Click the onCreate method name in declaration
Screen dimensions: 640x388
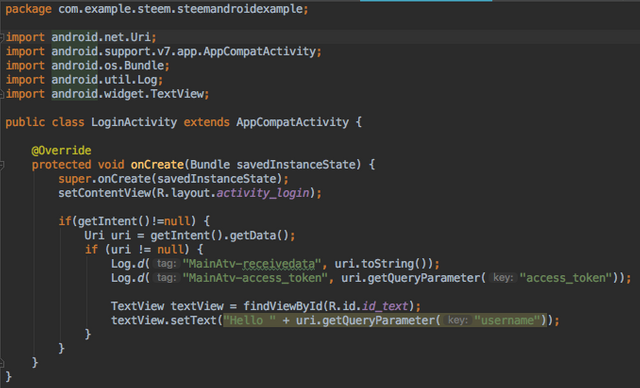pyautogui.click(x=157, y=165)
